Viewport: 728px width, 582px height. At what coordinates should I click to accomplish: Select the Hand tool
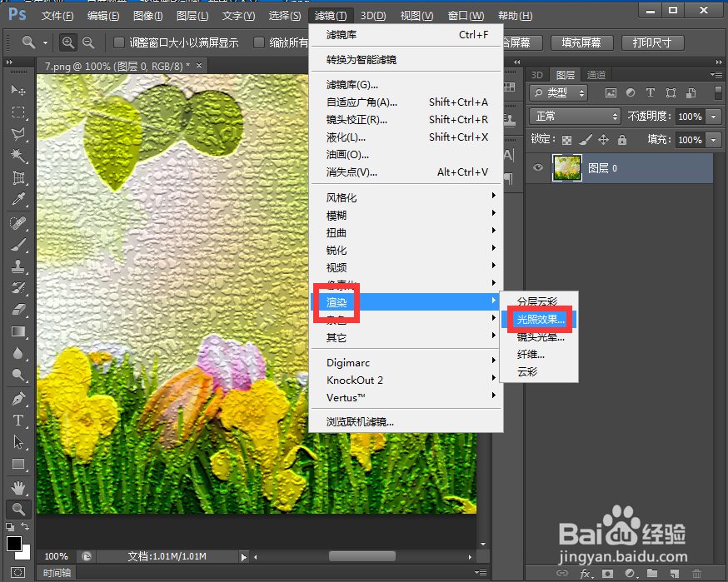tap(18, 488)
